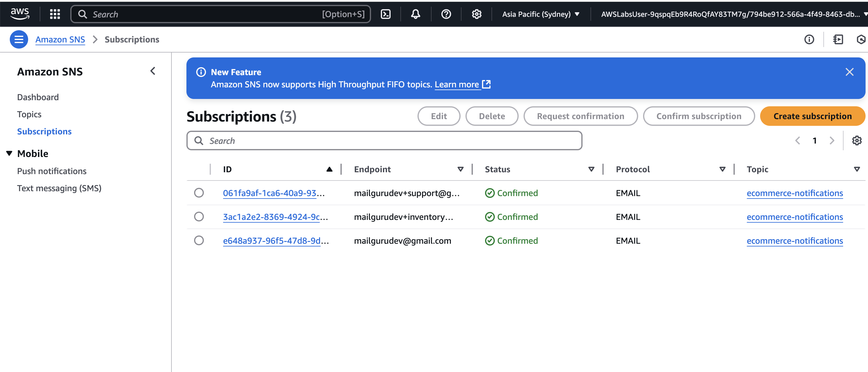Click the hexagon icon at far right of breadcrumb bar
The image size is (868, 372).
click(x=861, y=39)
